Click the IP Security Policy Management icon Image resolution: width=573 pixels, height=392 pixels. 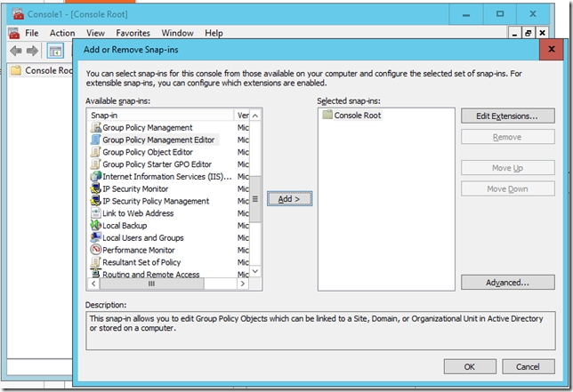(x=96, y=201)
